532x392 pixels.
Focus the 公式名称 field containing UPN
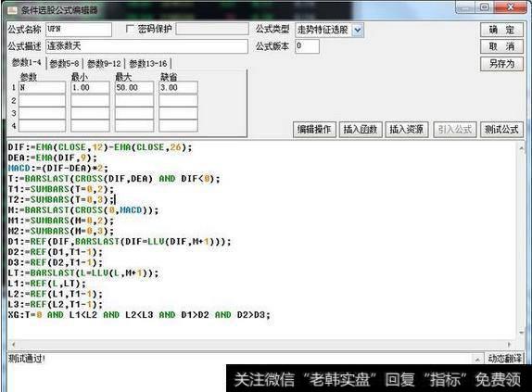coord(79,30)
